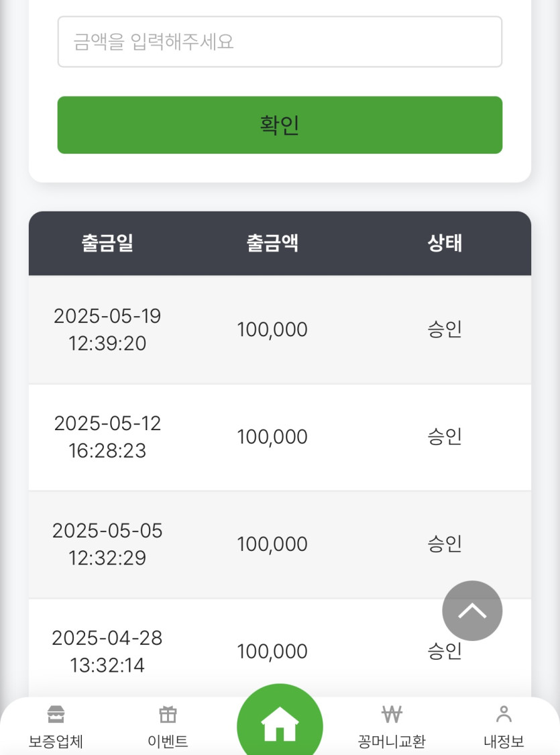Click the green 확인 button
560x755 pixels.
pyautogui.click(x=280, y=125)
